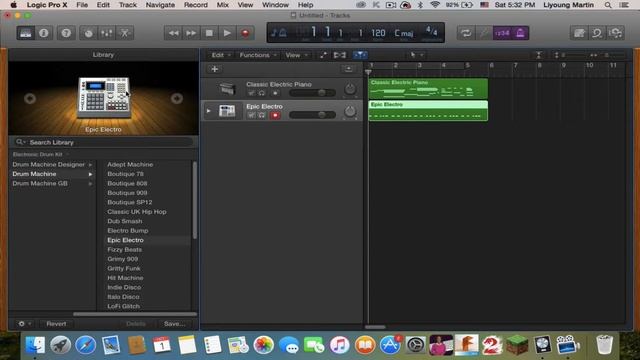This screenshot has width=640, height=360.
Task: Show previous patch with left arrow in Library
Action: click(x=30, y=98)
